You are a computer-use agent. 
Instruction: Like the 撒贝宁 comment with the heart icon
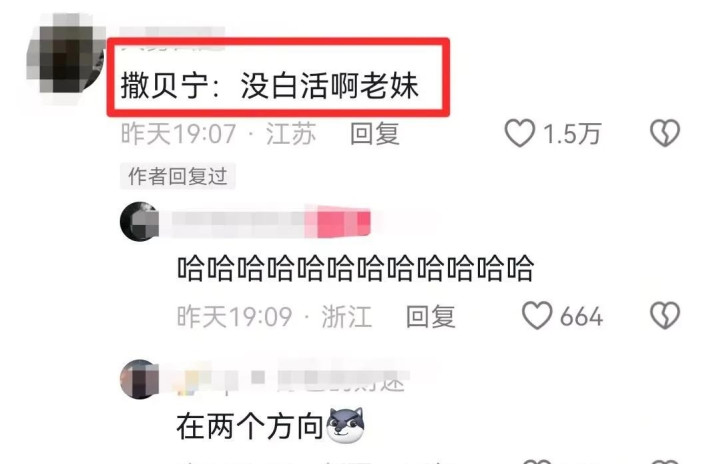point(520,133)
